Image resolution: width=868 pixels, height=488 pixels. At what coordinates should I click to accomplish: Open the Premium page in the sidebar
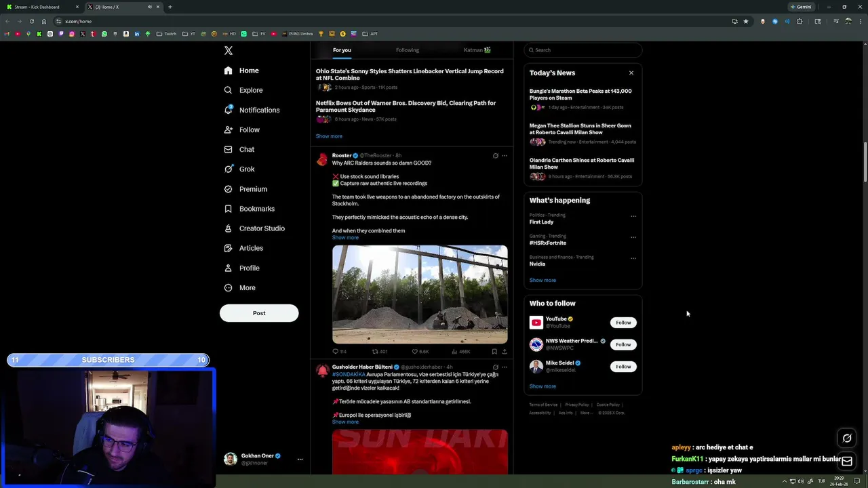coord(245,189)
